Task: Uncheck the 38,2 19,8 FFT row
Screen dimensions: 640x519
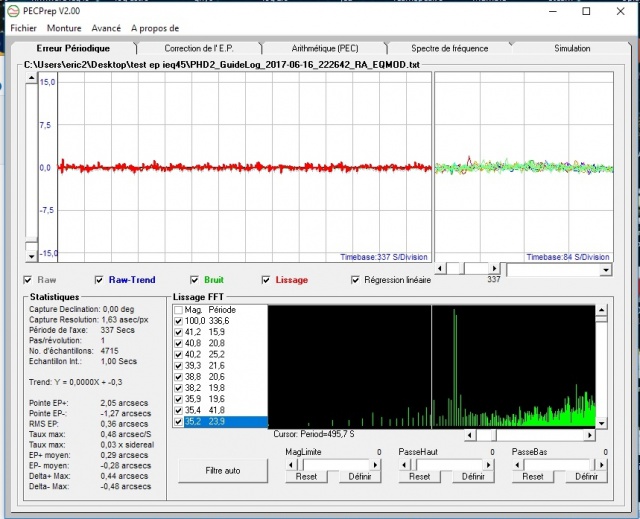Action: point(178,388)
